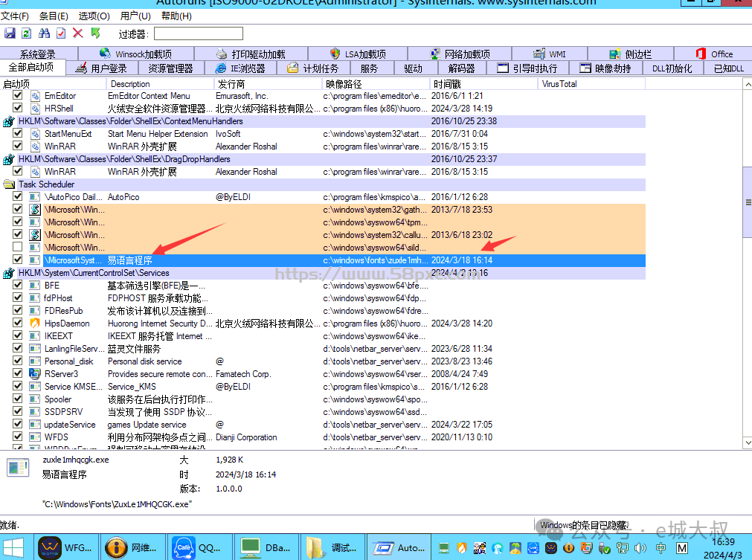Click the list scrollbar down arrow
The width and height of the screenshot is (752, 560).
tap(748, 442)
